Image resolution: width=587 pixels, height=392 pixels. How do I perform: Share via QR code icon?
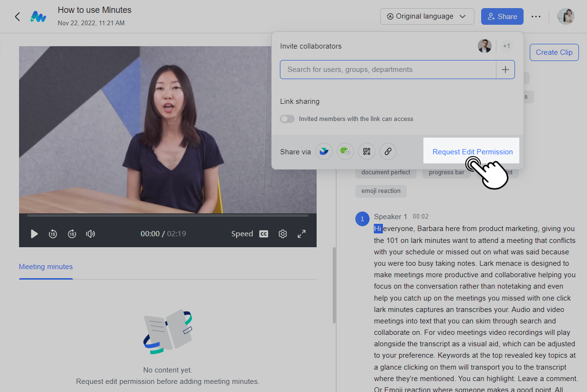click(x=367, y=151)
